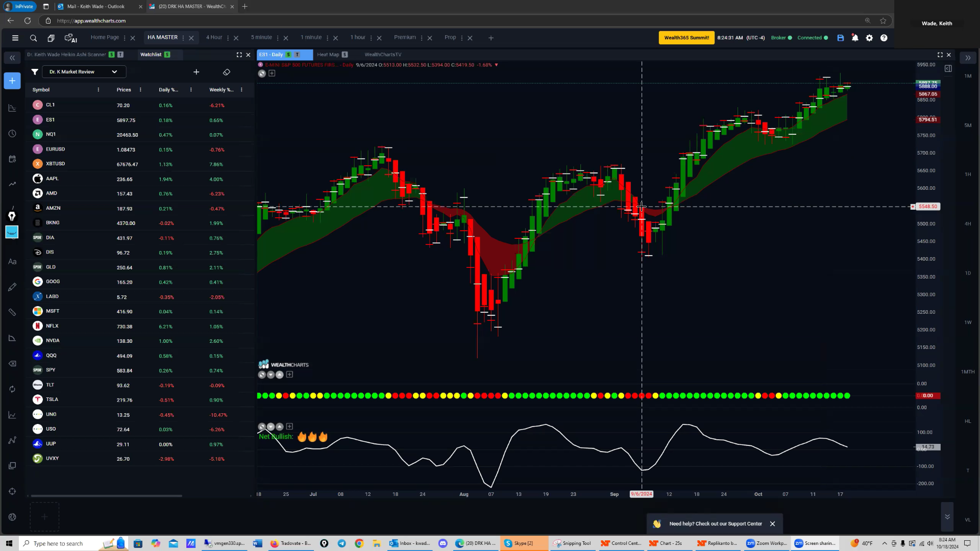Toggle the S badge on Heikin Ashi Scanner tab
This screenshot has height=551, width=980.
click(111, 55)
